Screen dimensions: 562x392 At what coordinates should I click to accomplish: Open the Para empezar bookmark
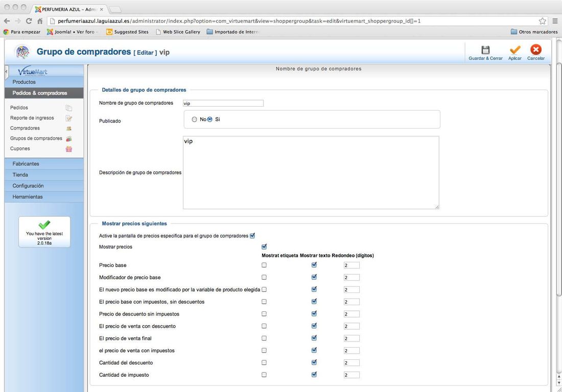click(x=21, y=32)
